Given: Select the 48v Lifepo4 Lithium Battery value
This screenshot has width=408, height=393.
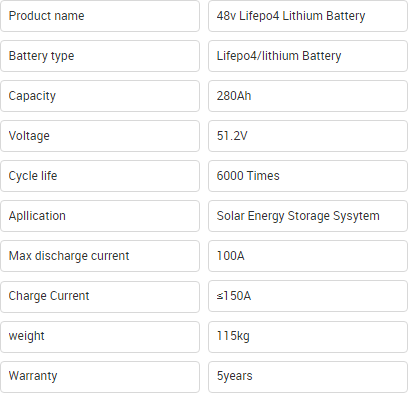Looking at the screenshot, I should tap(308, 16).
